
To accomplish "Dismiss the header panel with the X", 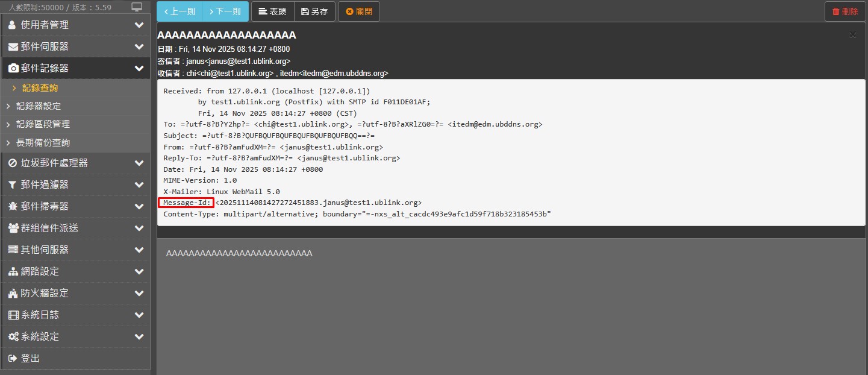I will 852,34.
